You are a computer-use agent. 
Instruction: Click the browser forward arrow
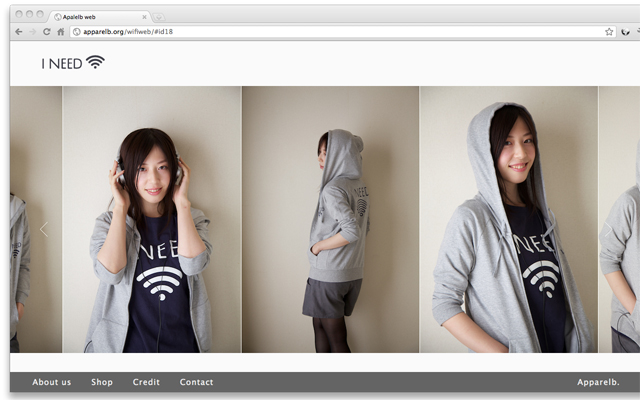[32, 32]
